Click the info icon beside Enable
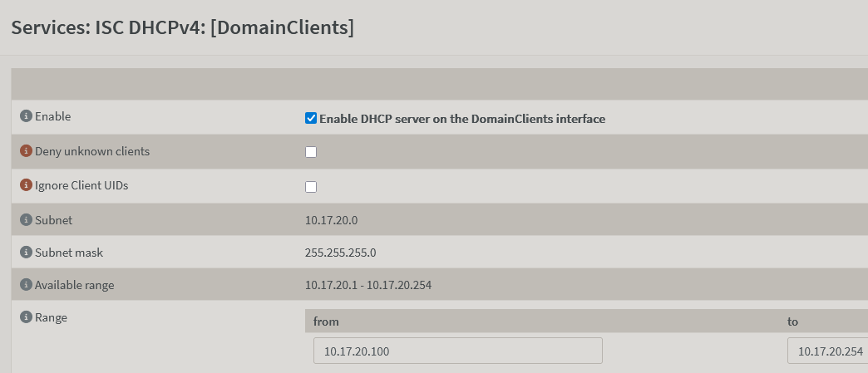 click(26, 116)
